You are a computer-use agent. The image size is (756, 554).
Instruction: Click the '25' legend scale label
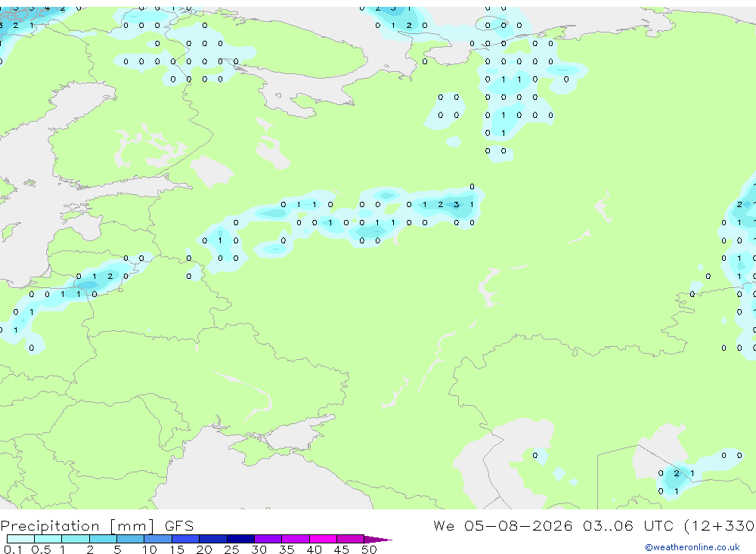click(x=231, y=549)
